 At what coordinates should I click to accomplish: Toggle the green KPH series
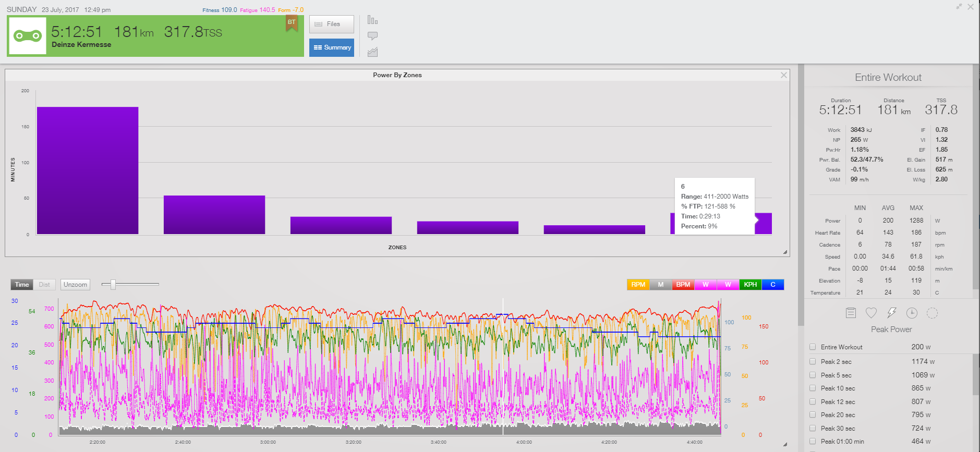click(x=751, y=285)
